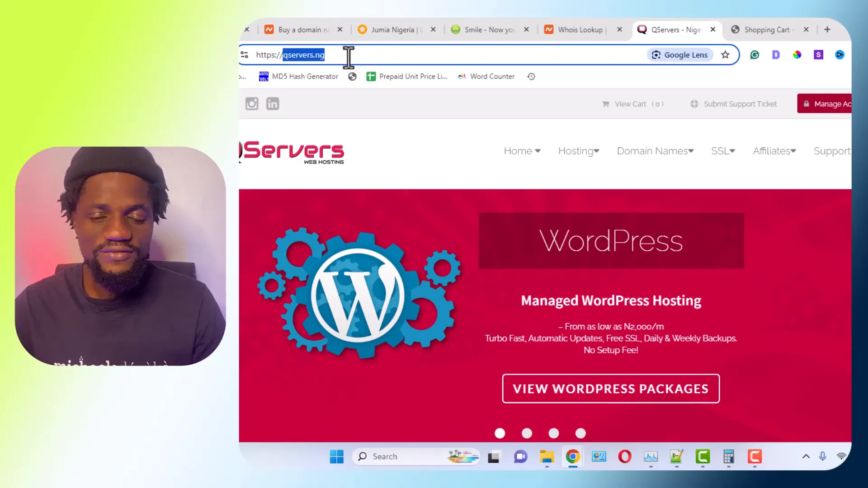Open Submit Support Ticket link

[x=734, y=104]
